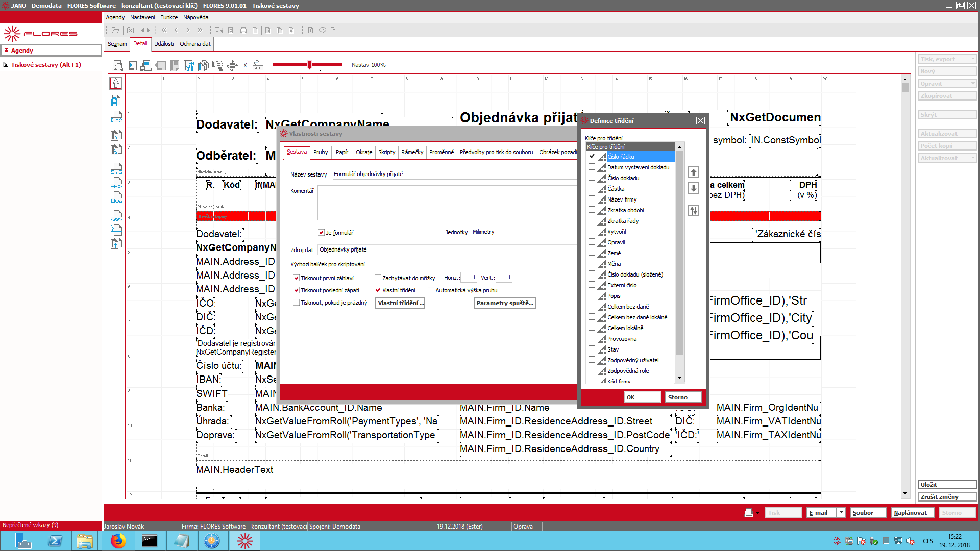Switch to the Pruhy tab
The width and height of the screenshot is (980, 551).
[321, 152]
